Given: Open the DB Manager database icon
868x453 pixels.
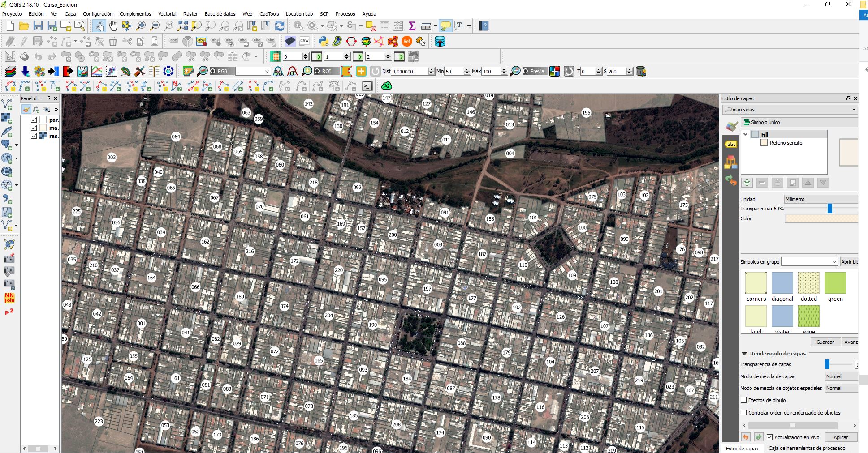Looking at the screenshot, I should point(440,41).
